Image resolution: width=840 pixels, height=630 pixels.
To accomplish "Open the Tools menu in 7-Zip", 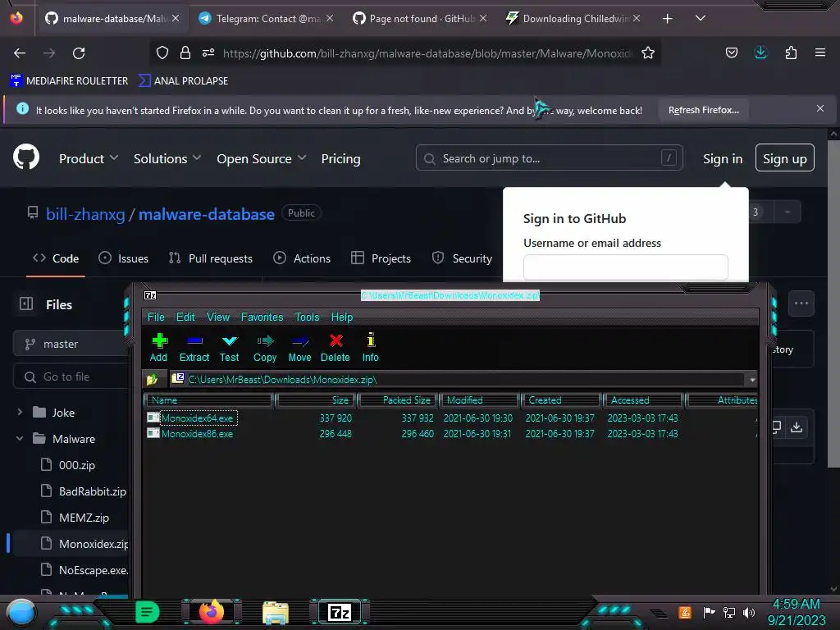I will pos(307,317).
